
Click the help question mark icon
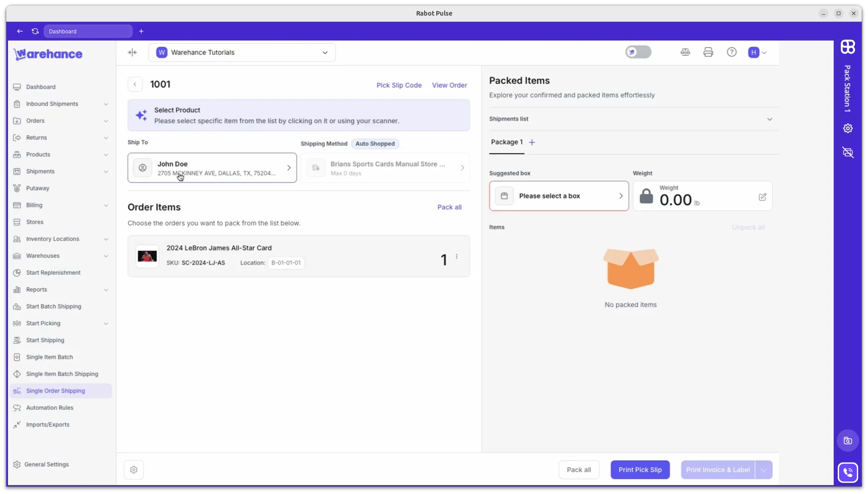[x=732, y=52]
